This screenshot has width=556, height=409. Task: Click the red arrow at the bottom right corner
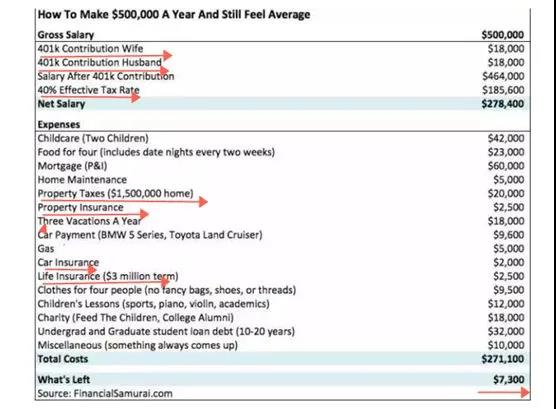point(504,392)
